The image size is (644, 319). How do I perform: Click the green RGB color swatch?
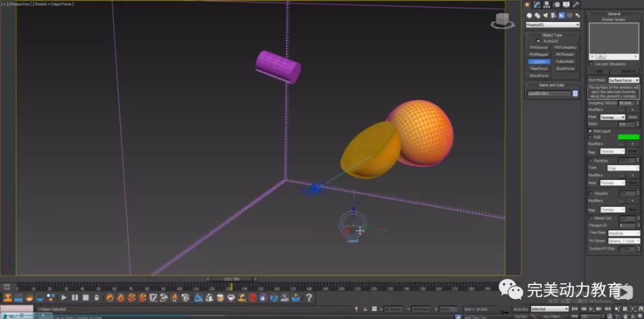tap(628, 137)
